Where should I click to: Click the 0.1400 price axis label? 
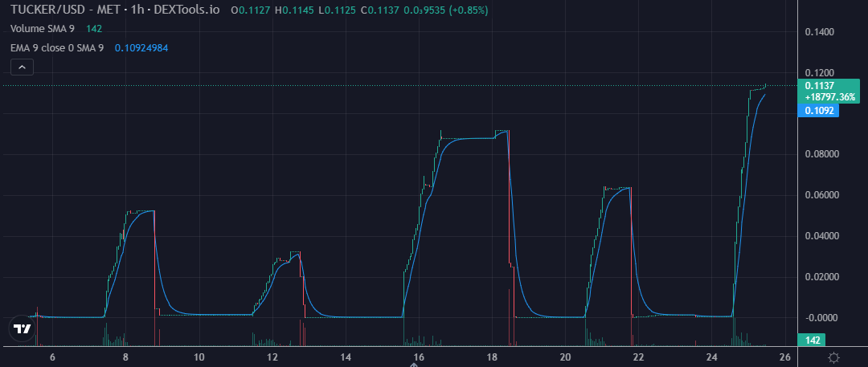819,32
